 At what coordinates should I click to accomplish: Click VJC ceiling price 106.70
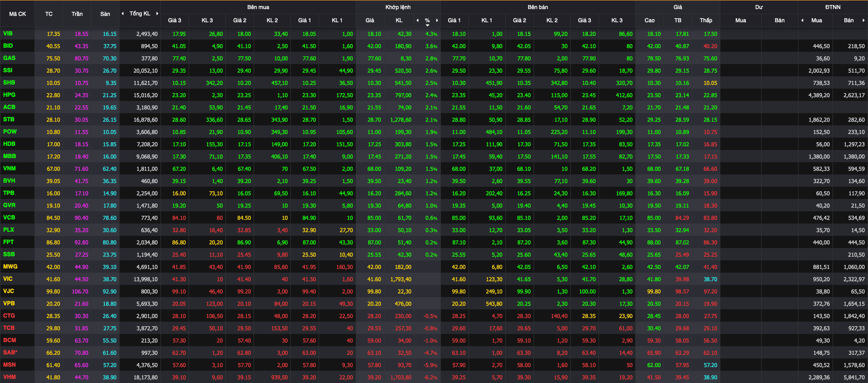tap(80, 292)
